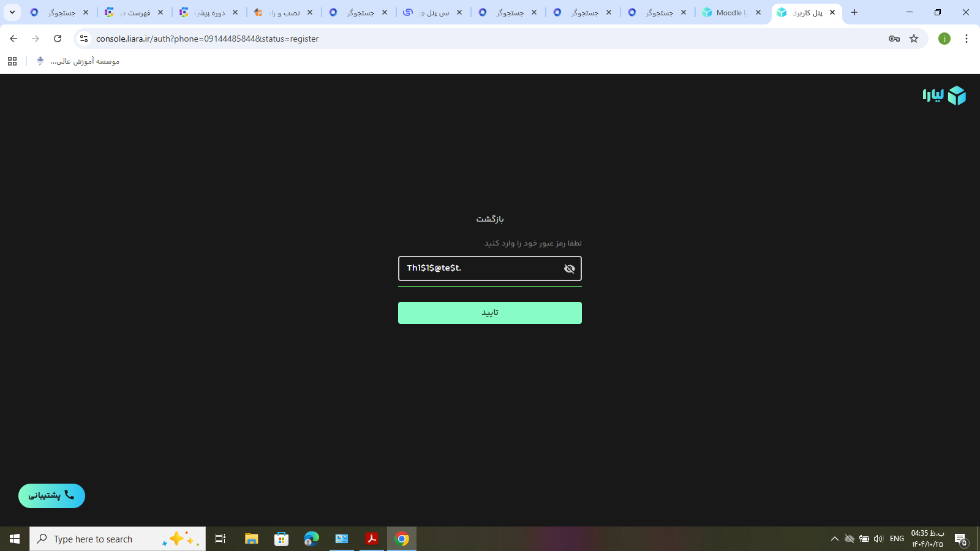Open the پشتیبانی support chat button
This screenshot has height=551, width=980.
(x=51, y=496)
